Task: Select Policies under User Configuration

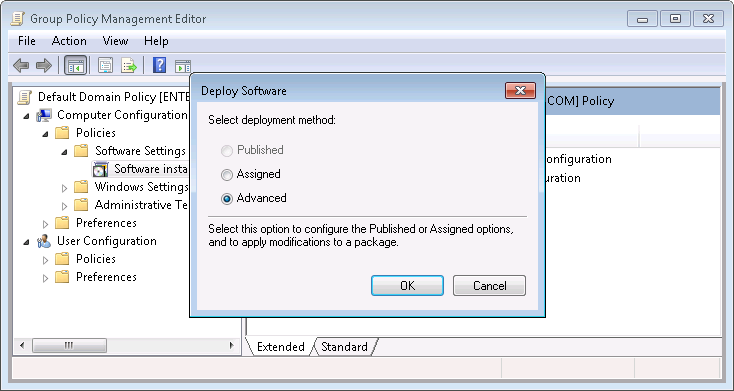Action: click(x=96, y=259)
